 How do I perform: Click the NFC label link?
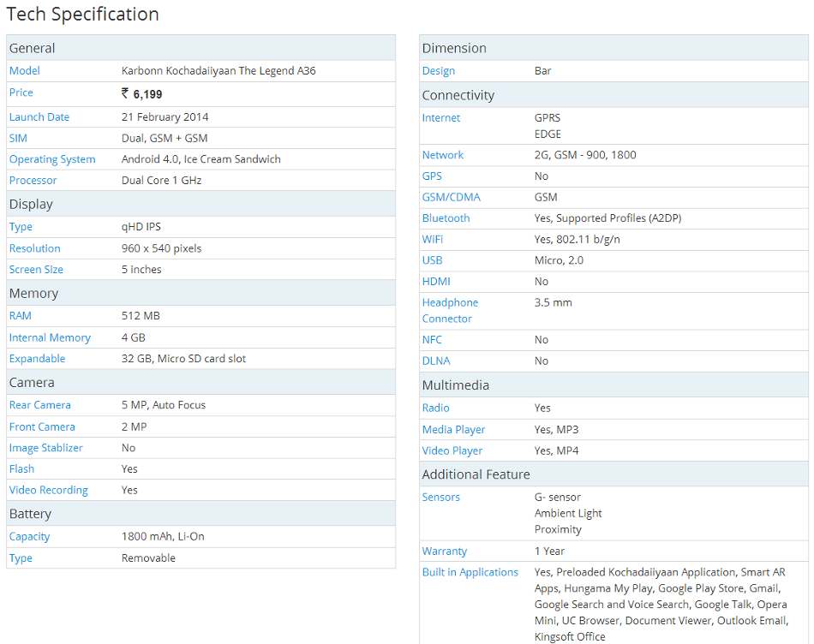[432, 339]
